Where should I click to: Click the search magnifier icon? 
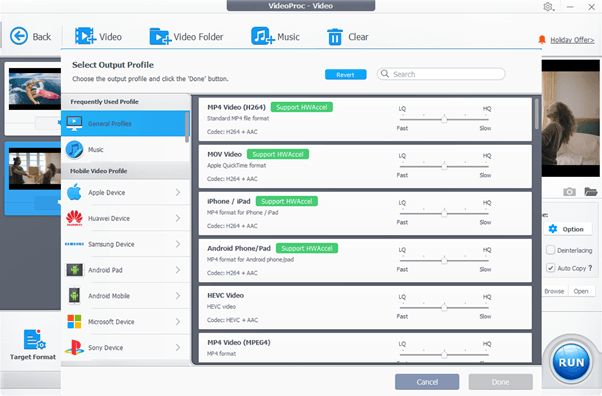click(x=385, y=74)
